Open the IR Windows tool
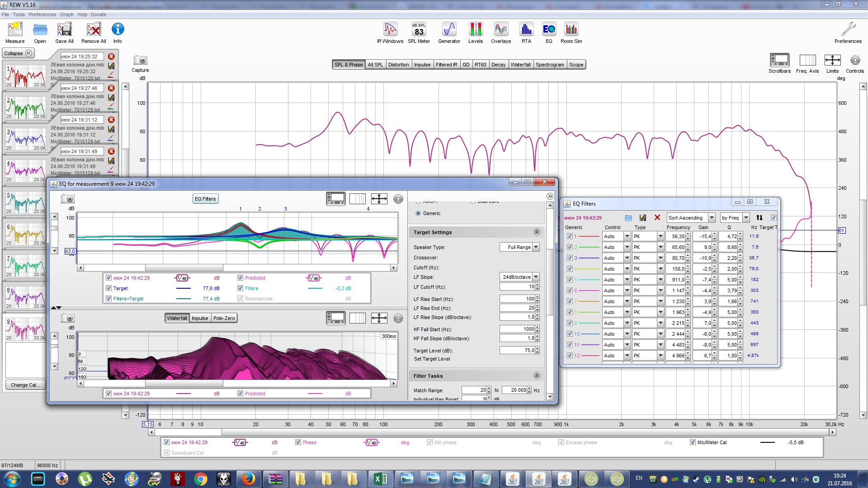 (x=390, y=30)
